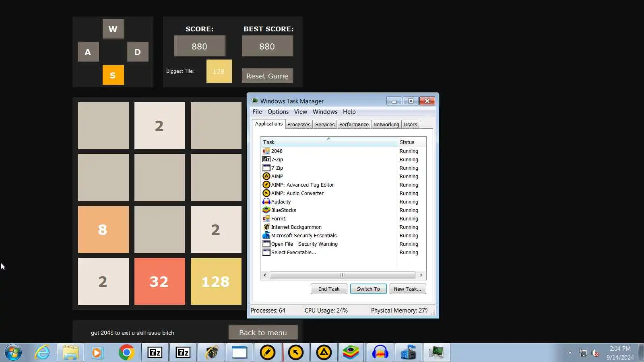Open the Windows menu in Task Manager
Screen dimensions: 644x362
[325, 112]
